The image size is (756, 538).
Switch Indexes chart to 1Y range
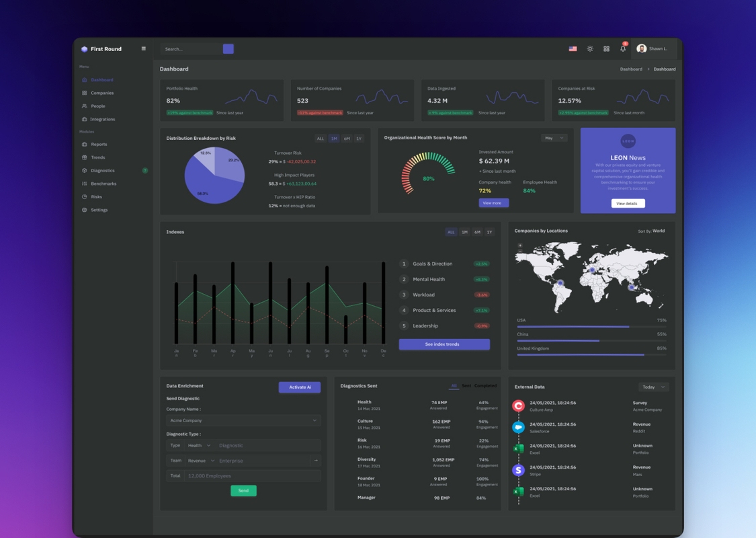pyautogui.click(x=489, y=232)
